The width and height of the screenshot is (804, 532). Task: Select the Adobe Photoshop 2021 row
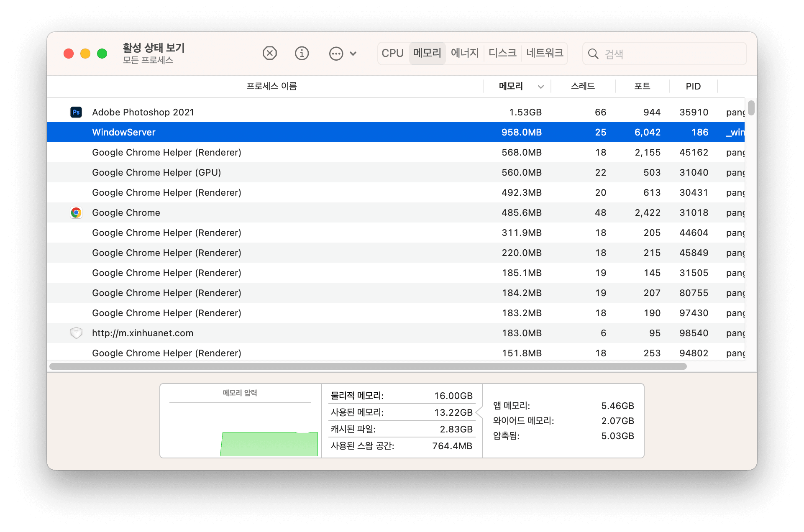coord(396,112)
